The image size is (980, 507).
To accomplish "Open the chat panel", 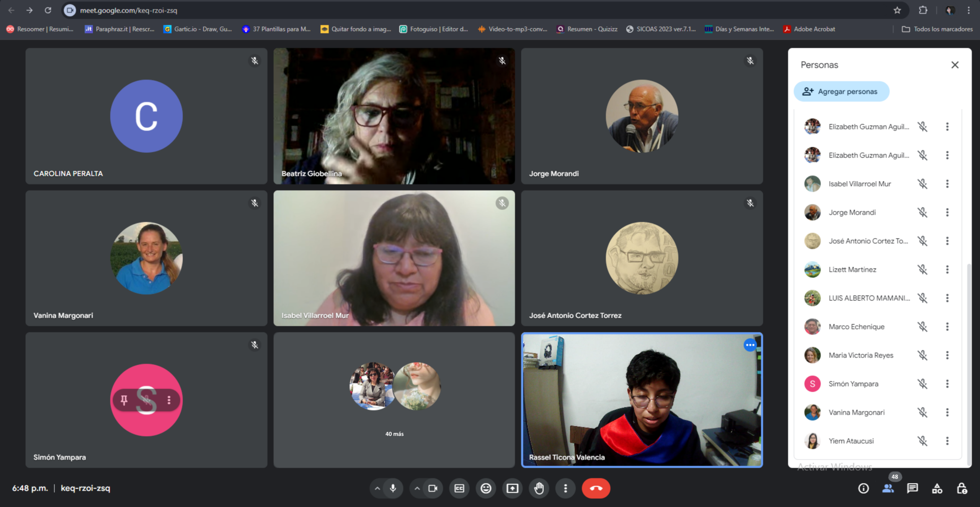I will (x=913, y=488).
